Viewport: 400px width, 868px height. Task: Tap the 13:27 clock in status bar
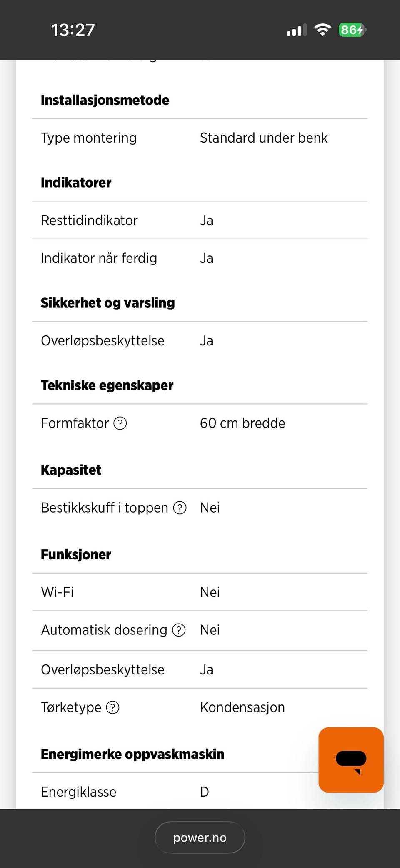73,30
